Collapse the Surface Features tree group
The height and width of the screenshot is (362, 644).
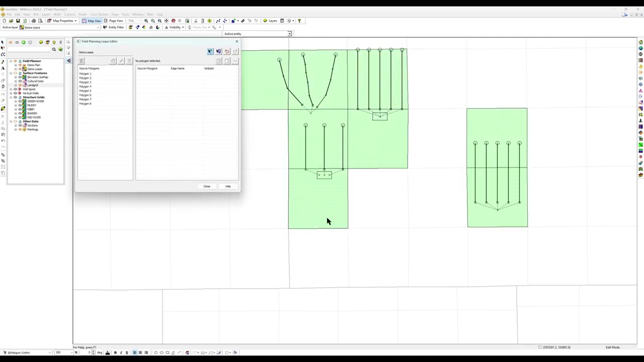[x=12, y=73]
